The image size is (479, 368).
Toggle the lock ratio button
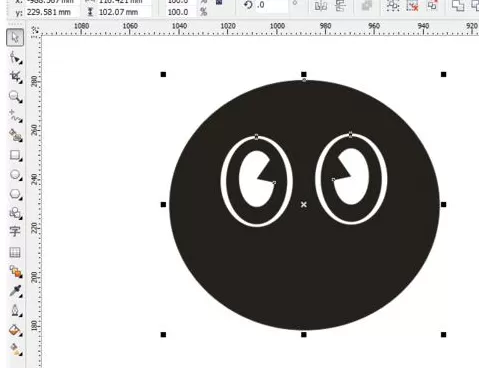(x=219, y=2)
